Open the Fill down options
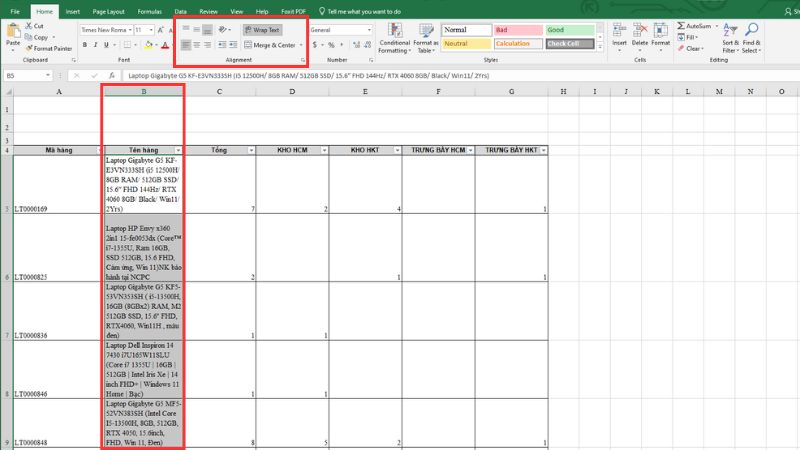The width and height of the screenshot is (800, 450). (x=687, y=37)
